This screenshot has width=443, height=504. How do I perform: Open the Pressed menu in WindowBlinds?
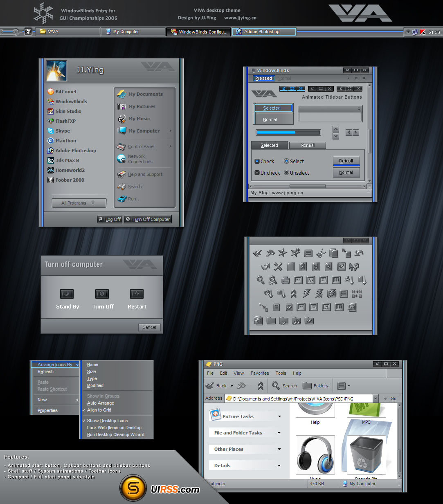pos(263,78)
